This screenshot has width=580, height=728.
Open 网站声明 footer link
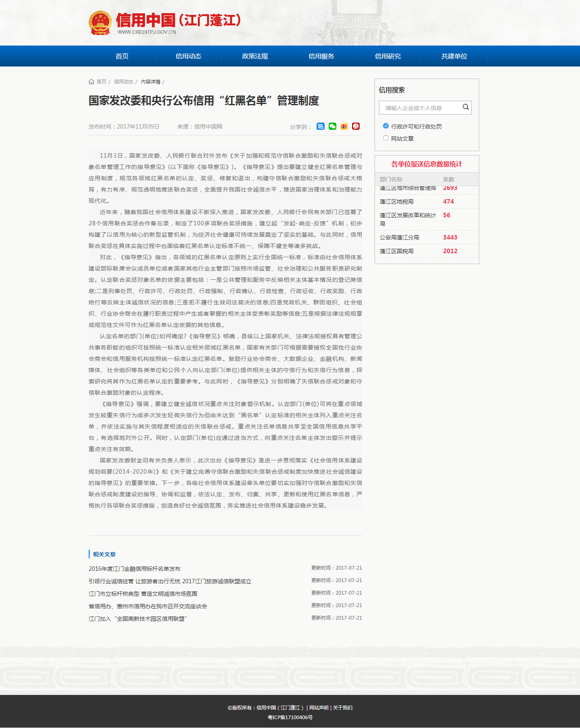(319, 708)
